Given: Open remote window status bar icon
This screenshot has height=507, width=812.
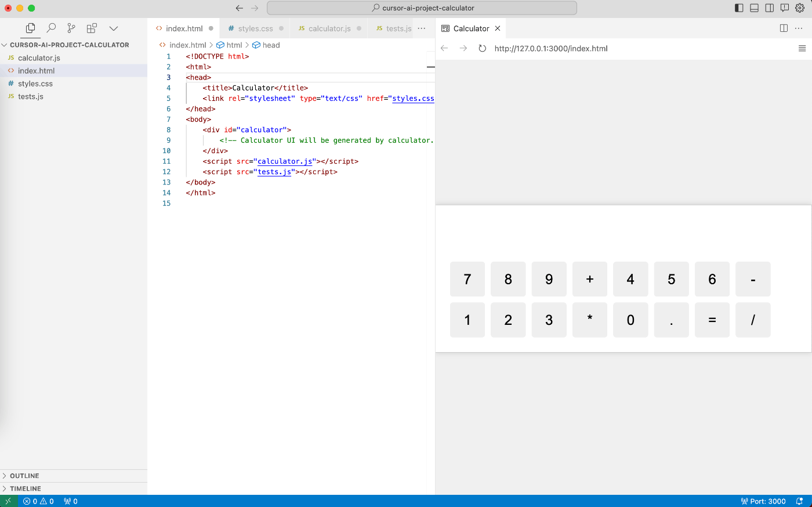Looking at the screenshot, I should click(x=9, y=501).
